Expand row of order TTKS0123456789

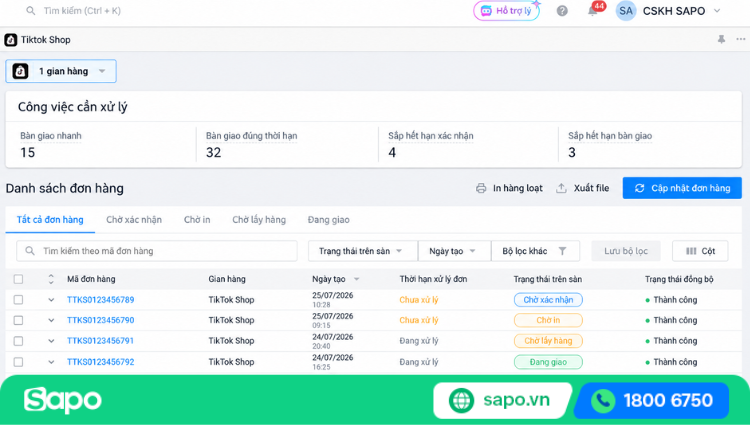(51, 300)
